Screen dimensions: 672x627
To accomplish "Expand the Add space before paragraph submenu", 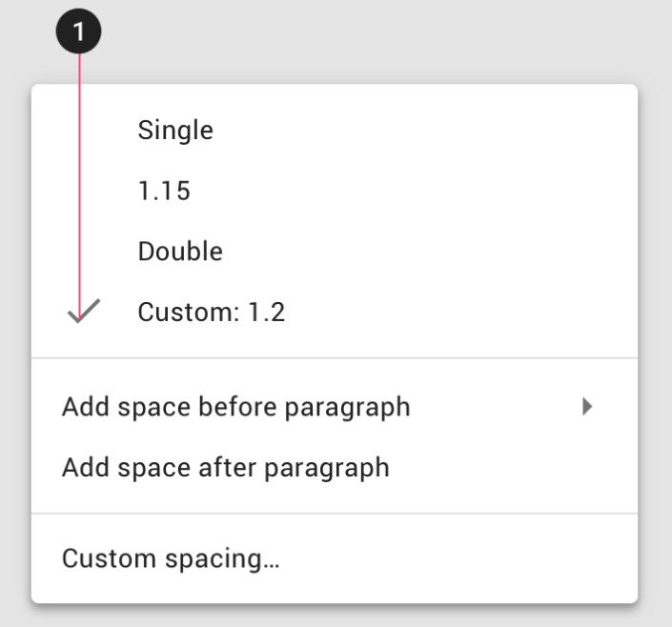I will 236,407.
